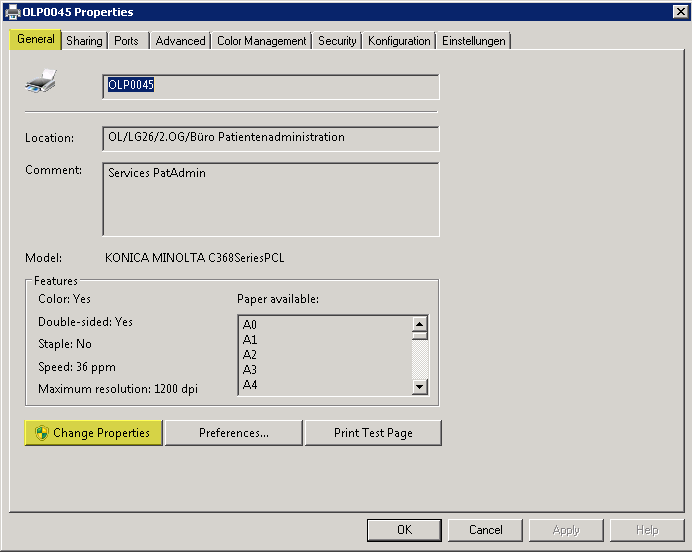
Task: Close the OLP0045 Properties dialog
Action: 680,12
